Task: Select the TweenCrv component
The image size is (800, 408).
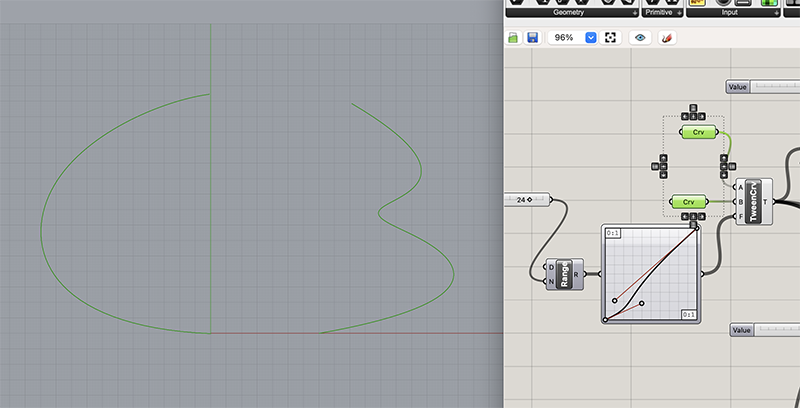Action: pos(754,201)
